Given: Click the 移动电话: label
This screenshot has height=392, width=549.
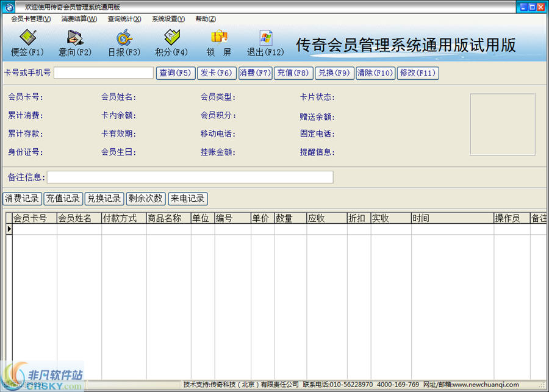Looking at the screenshot, I should pos(218,134).
